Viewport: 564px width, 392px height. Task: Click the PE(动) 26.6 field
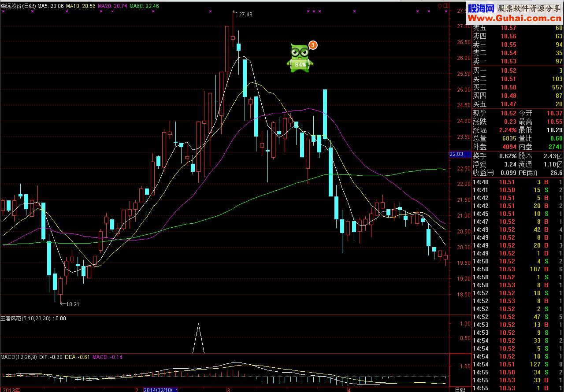point(541,173)
